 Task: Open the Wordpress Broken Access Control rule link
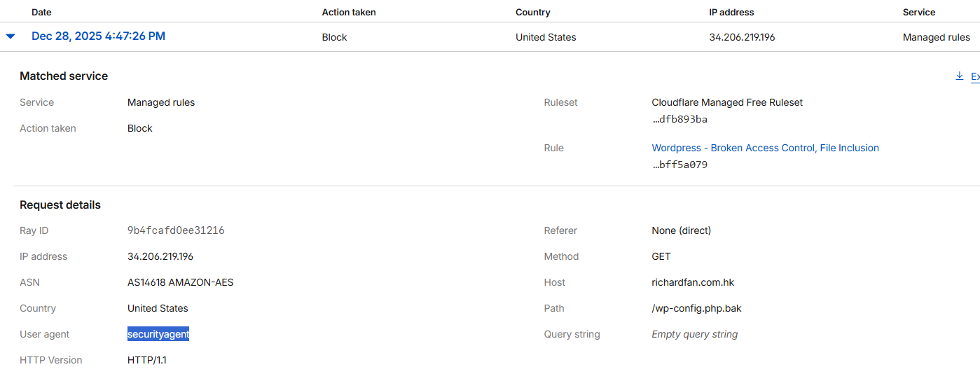765,148
